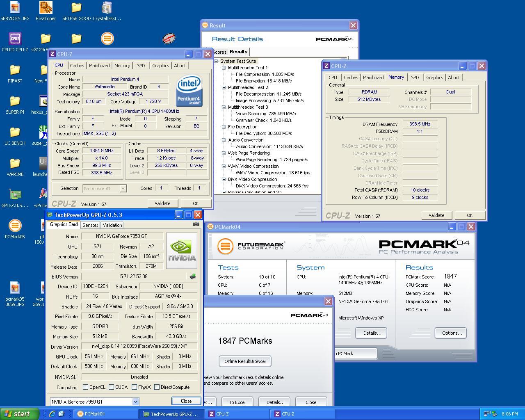The width and height of the screenshot is (525, 420).
Task: Collapse DivX Video Compression node
Action: 224,179
